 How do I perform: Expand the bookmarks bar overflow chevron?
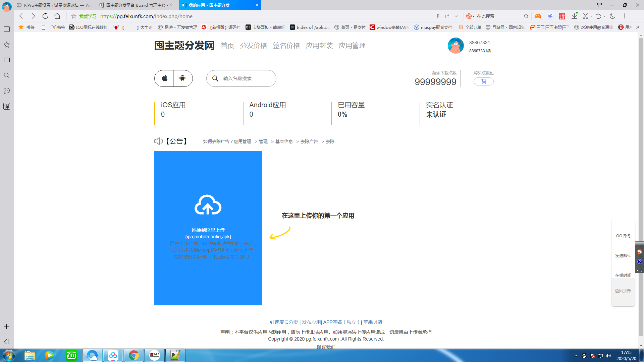(638, 27)
